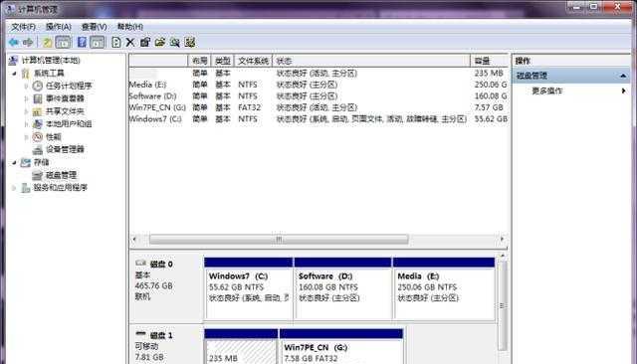Click the Delete X toolbar icon
The height and width of the screenshot is (364, 637).
coord(130,42)
